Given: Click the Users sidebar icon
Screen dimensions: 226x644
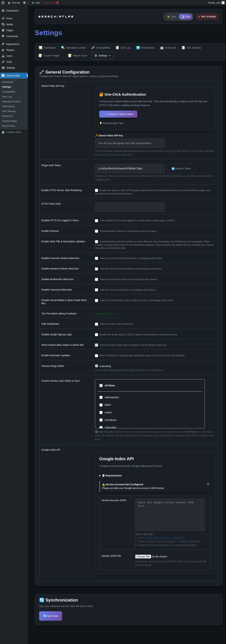Looking at the screenshot, I should coord(3,56).
